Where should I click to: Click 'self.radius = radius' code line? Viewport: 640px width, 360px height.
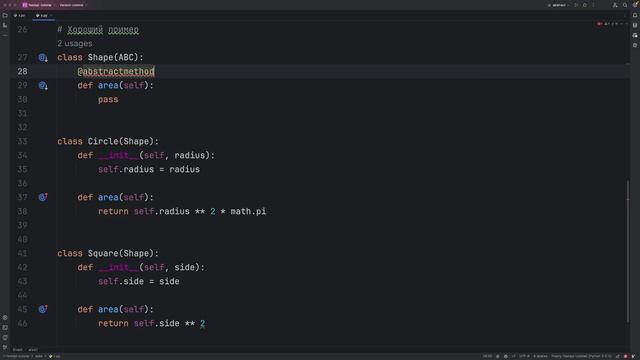point(149,169)
